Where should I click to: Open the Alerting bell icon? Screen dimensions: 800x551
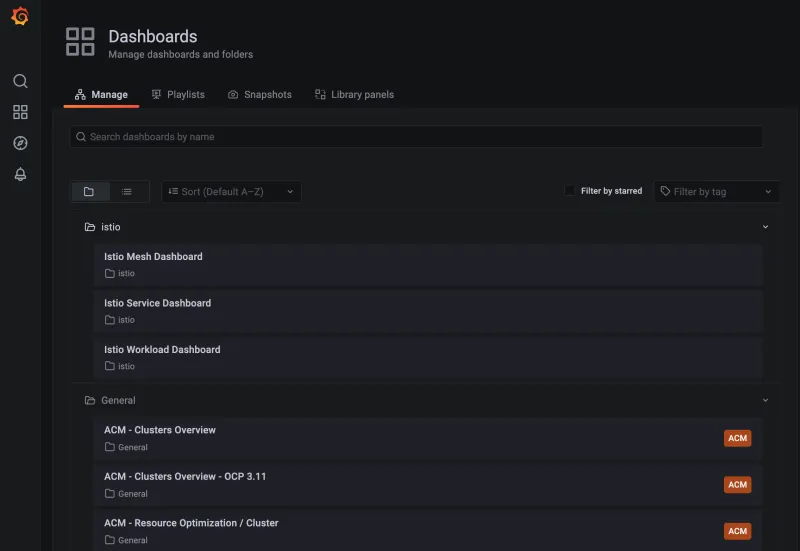[x=20, y=174]
